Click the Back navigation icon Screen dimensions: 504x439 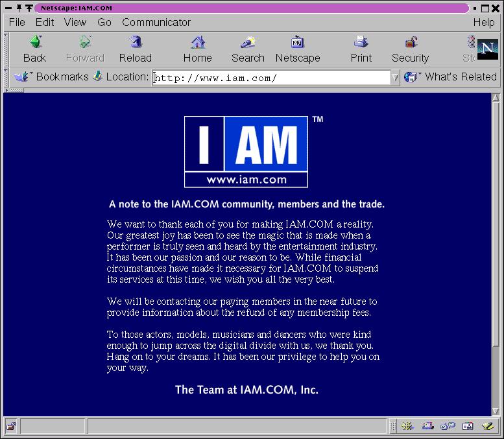[36, 42]
